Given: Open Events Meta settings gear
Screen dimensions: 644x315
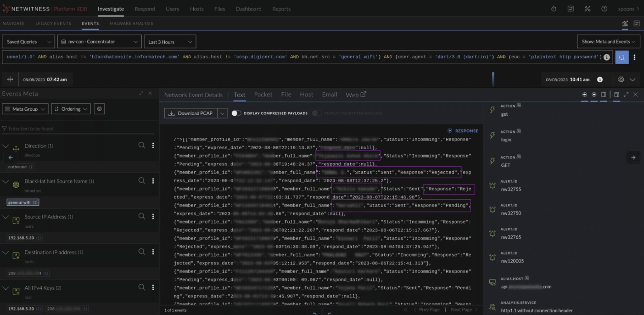Looking at the screenshot, I should [x=99, y=109].
